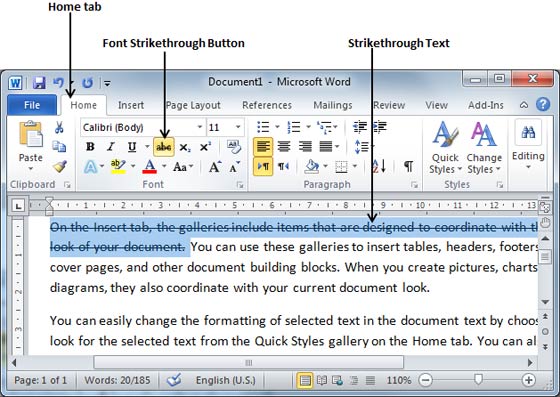Toggle Underline formatting
This screenshot has height=397, width=560.
point(132,147)
